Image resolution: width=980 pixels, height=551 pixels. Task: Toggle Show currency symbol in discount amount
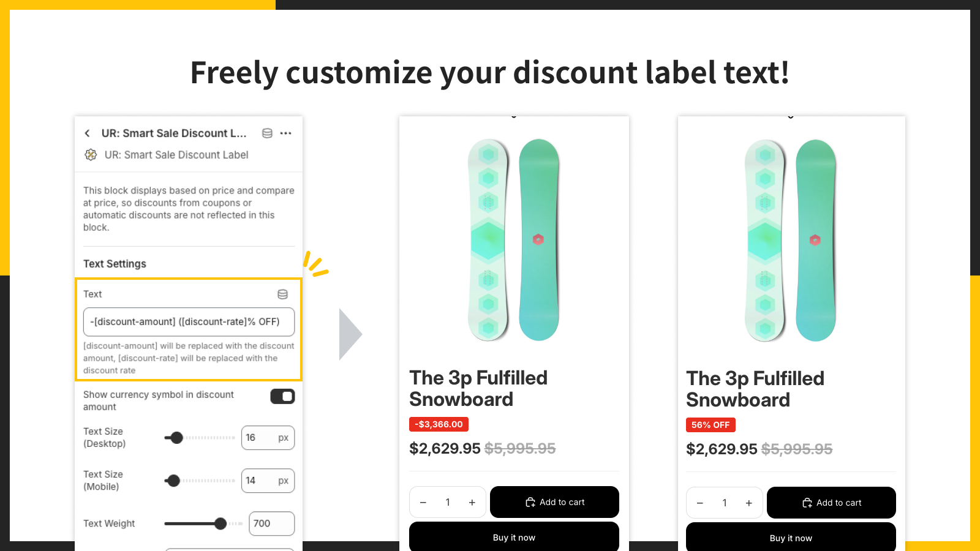pyautogui.click(x=282, y=397)
